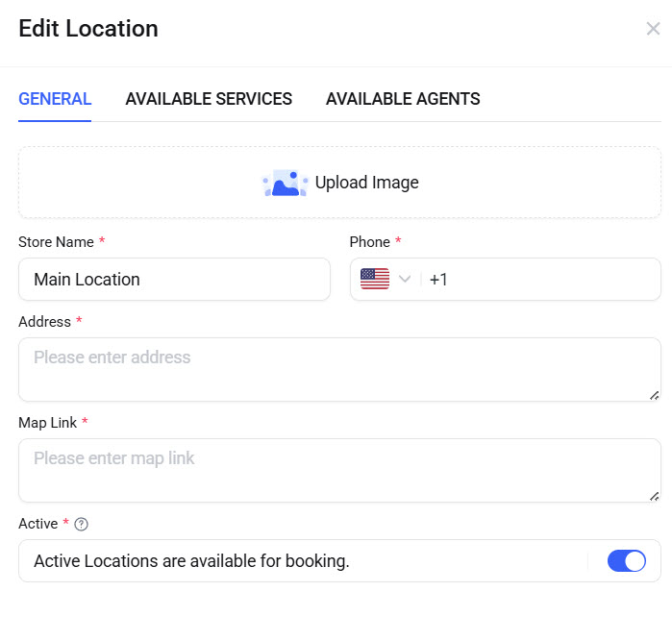Image resolution: width=672 pixels, height=641 pixels.
Task: Focus the Map Link text area
Action: click(x=338, y=470)
